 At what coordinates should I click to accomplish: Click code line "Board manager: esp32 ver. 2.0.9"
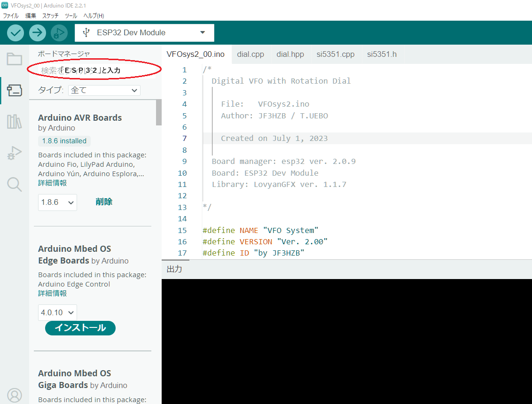point(284,162)
